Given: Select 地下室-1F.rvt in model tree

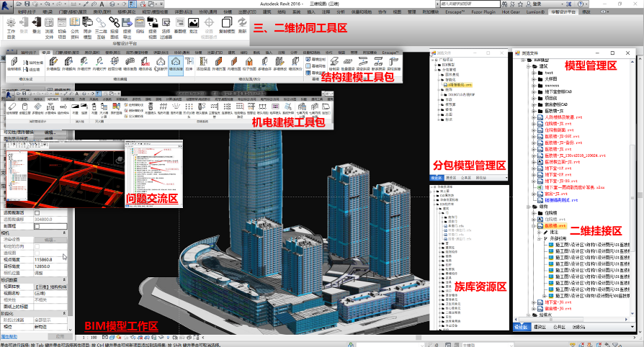Looking at the screenshot, I should tap(558, 168).
